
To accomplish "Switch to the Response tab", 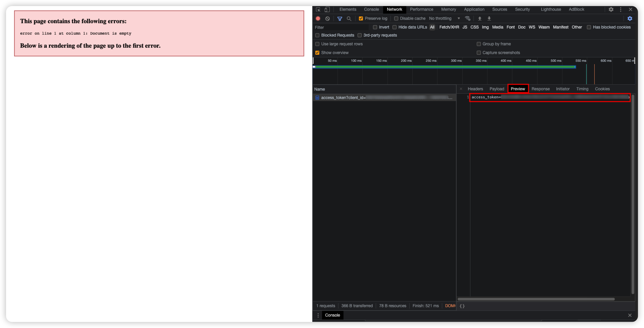I will click(x=540, y=89).
